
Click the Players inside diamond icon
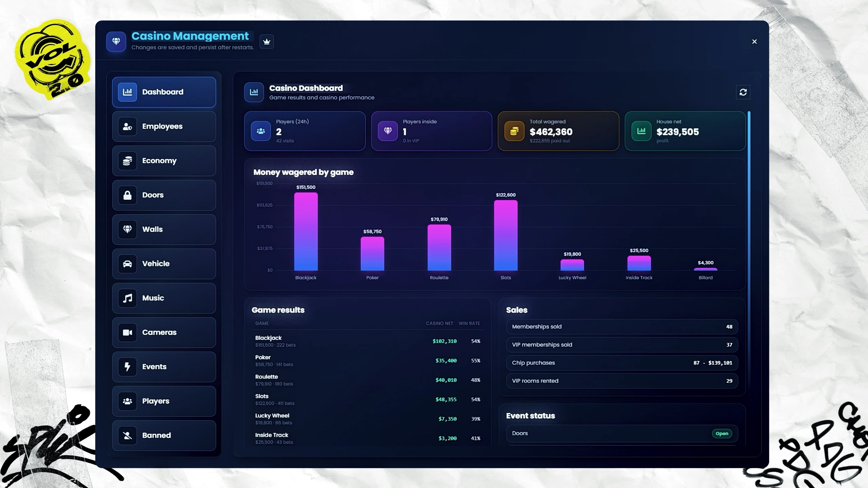(388, 131)
